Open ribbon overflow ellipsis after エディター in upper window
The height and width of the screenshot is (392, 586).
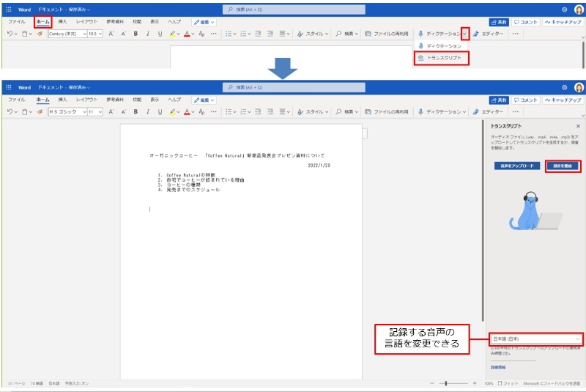(516, 34)
